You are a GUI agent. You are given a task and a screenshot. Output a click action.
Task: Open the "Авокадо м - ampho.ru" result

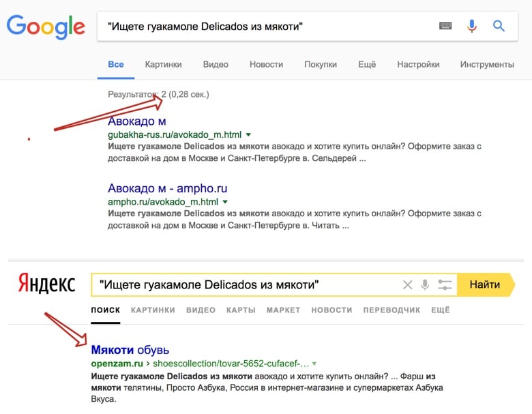point(167,188)
